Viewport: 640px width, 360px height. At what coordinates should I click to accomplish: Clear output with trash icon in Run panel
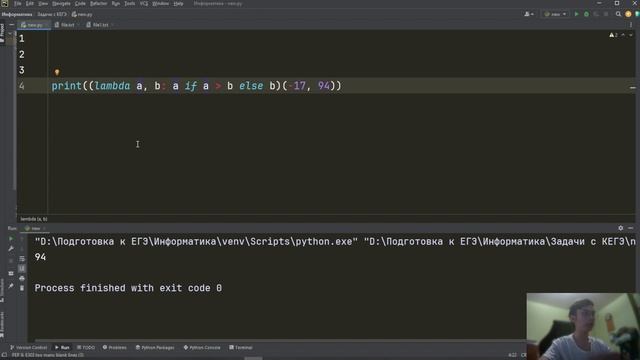pos(22,288)
